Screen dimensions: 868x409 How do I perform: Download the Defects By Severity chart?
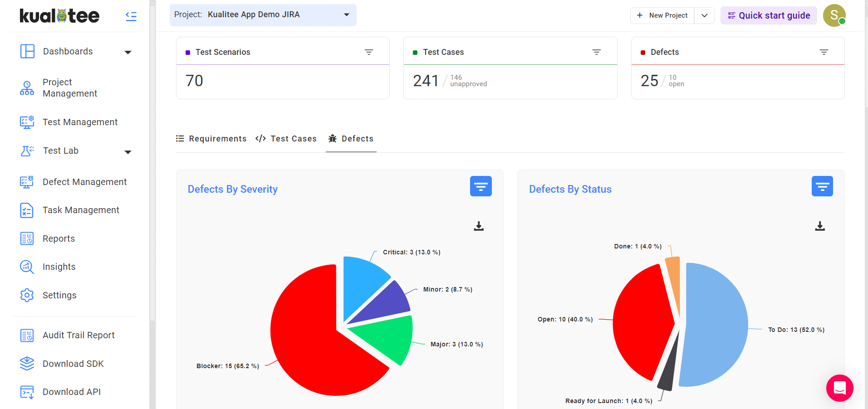478,226
